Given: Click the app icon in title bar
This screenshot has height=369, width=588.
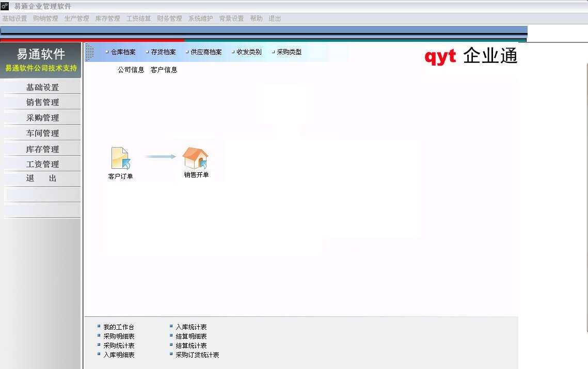Looking at the screenshot, I should pos(5,6).
